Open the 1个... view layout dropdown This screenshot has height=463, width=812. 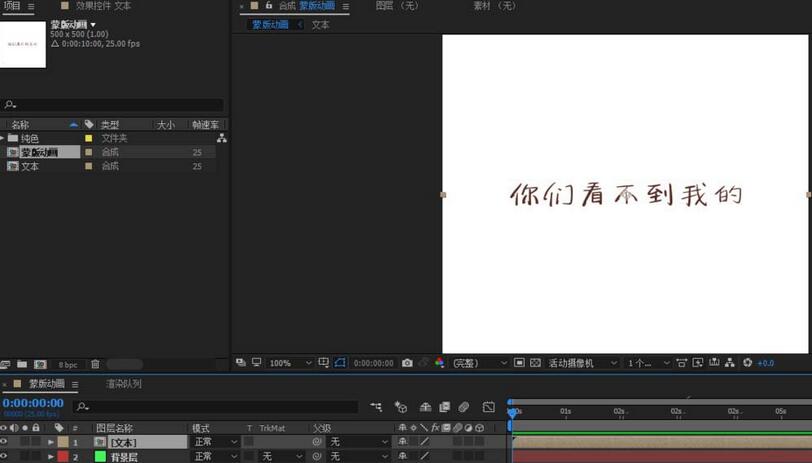[648, 363]
